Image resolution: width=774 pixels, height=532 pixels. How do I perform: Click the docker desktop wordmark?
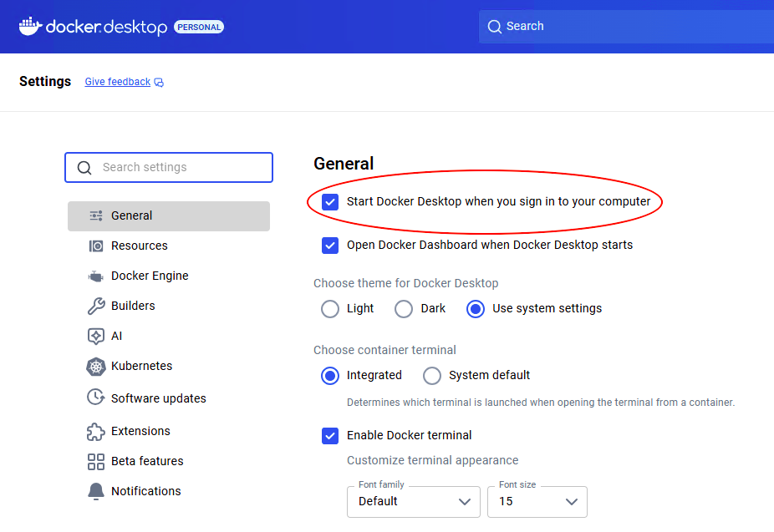(x=107, y=27)
